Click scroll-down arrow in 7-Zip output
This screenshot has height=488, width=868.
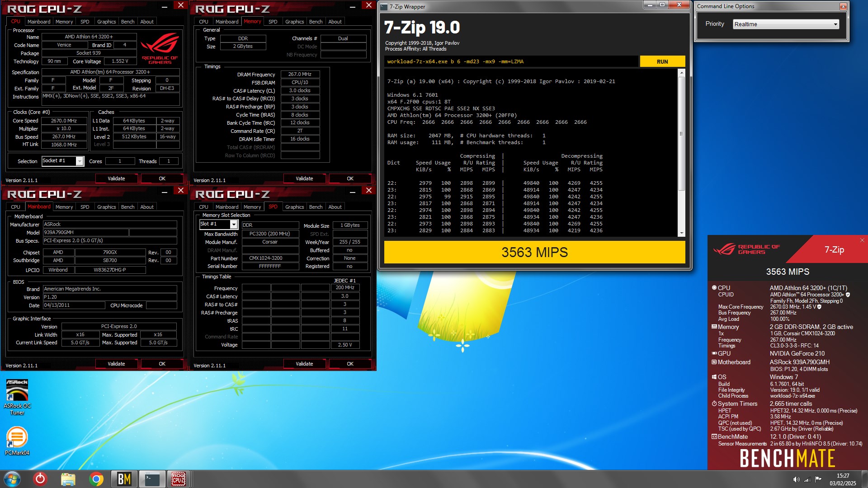[x=681, y=233]
